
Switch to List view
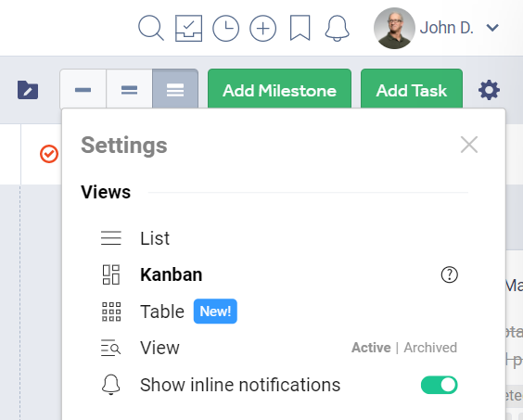pos(155,238)
